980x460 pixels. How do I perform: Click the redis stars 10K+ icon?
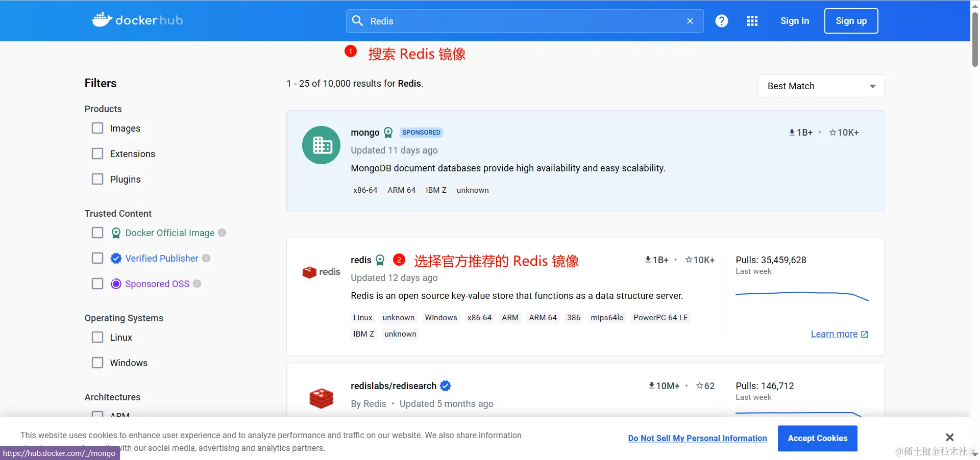(689, 260)
